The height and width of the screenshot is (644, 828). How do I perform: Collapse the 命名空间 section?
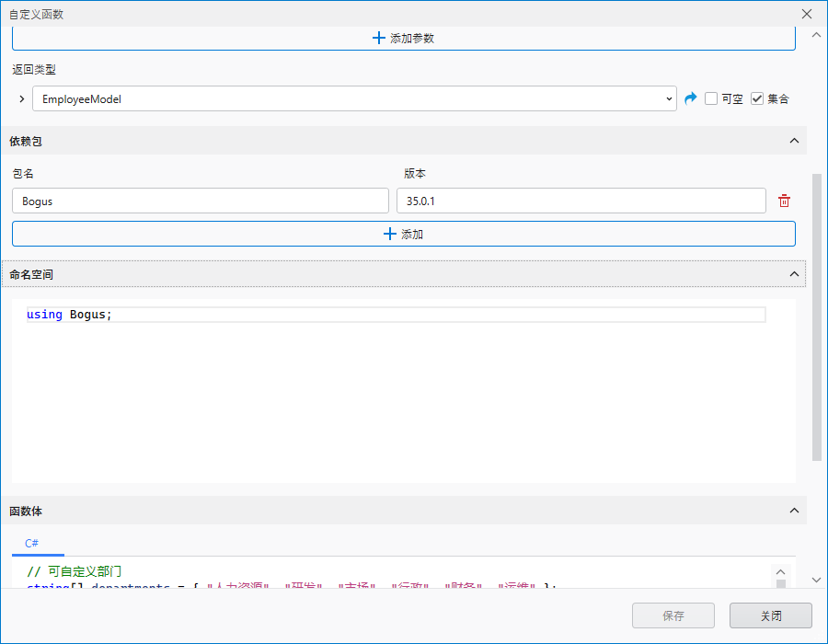point(794,274)
